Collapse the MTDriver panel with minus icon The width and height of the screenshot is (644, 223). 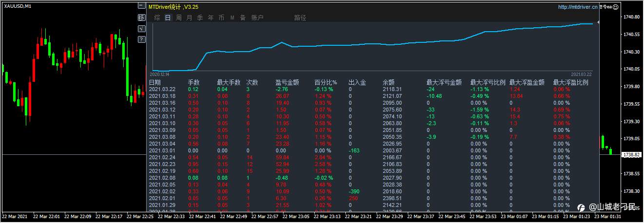click(x=141, y=6)
